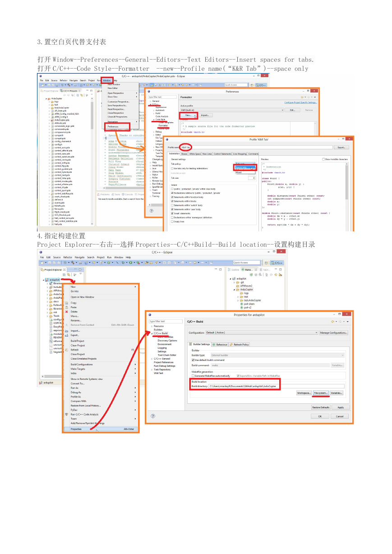Enable Generate Makefiles automatically
Screen dimensions: 392x554
[x=193, y=376]
